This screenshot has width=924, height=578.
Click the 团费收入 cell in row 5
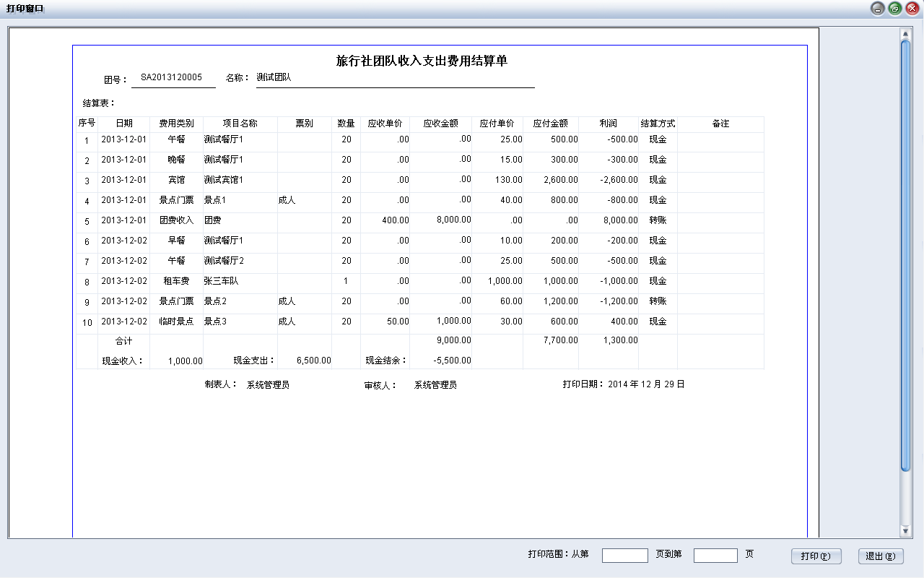177,220
